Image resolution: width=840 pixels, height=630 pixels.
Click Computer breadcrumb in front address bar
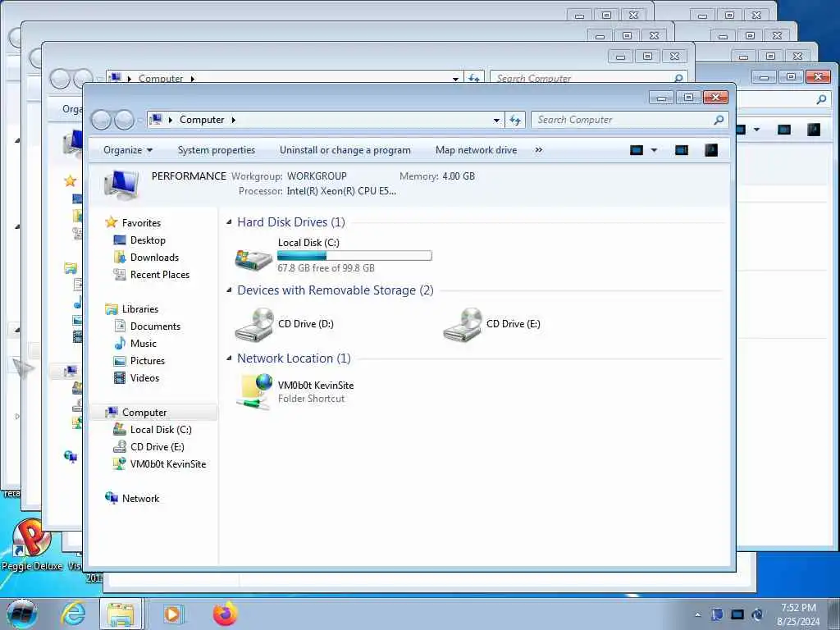pyautogui.click(x=202, y=120)
